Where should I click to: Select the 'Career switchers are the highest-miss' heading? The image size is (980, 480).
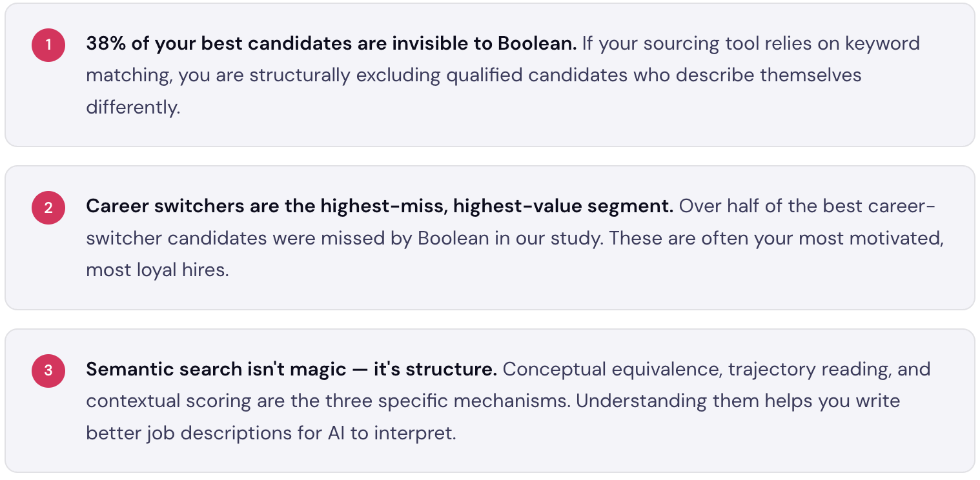point(380,206)
